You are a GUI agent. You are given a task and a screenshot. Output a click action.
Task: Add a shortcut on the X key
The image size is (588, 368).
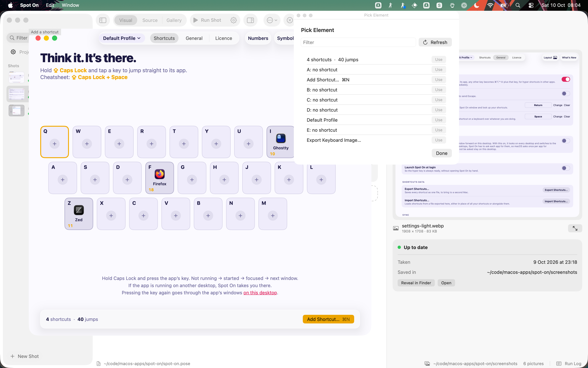coord(111,216)
